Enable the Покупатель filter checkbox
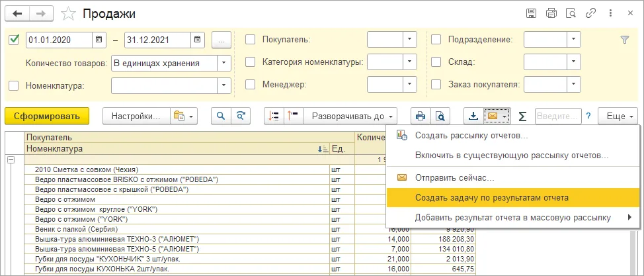Viewport: 644px width, 276px height. pyautogui.click(x=250, y=40)
